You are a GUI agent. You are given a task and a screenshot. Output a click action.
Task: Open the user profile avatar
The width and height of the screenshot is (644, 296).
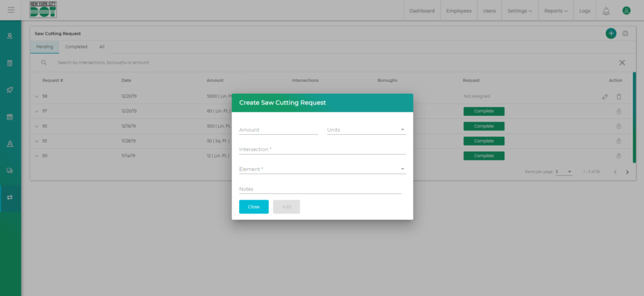(x=626, y=11)
